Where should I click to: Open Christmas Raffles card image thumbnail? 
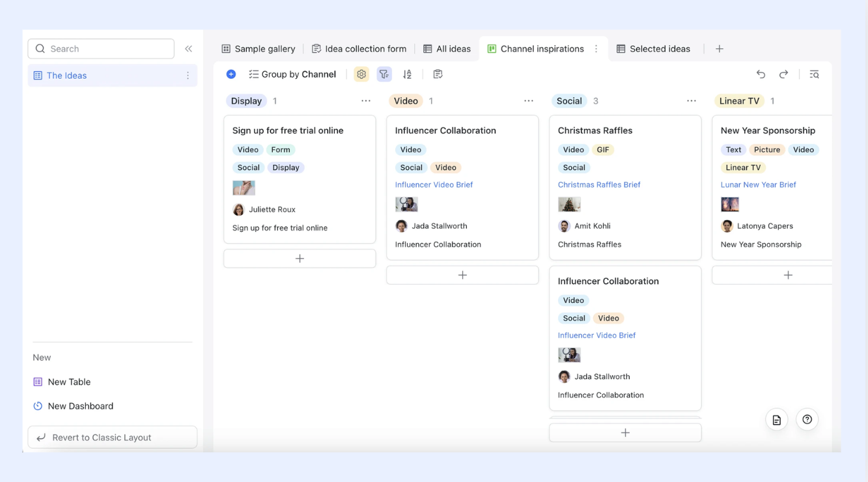(569, 205)
